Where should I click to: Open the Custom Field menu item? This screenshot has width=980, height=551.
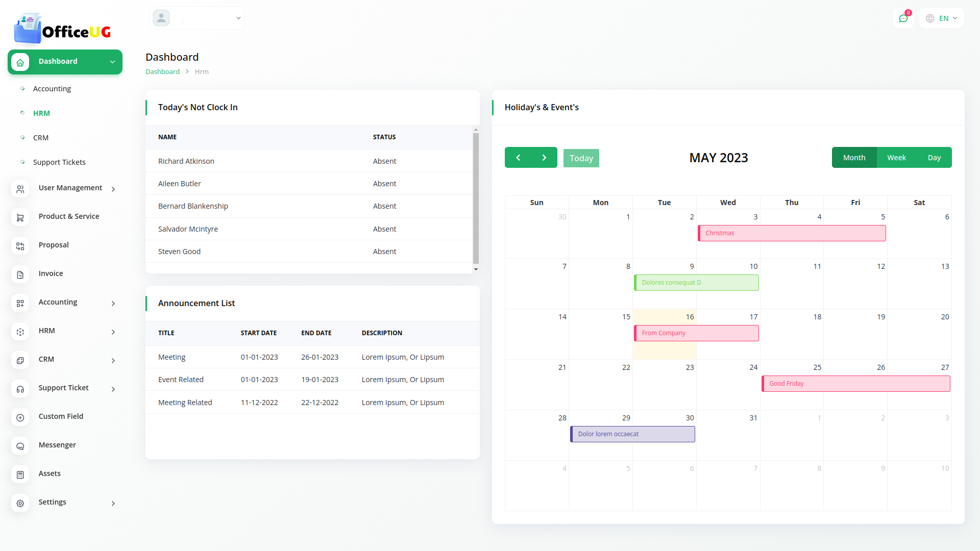click(x=61, y=416)
